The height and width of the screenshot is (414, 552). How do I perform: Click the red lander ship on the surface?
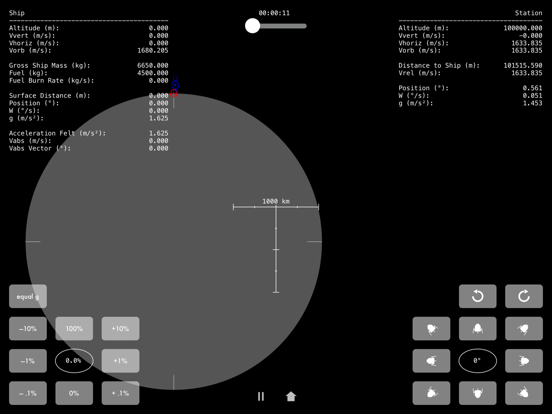tap(174, 93)
